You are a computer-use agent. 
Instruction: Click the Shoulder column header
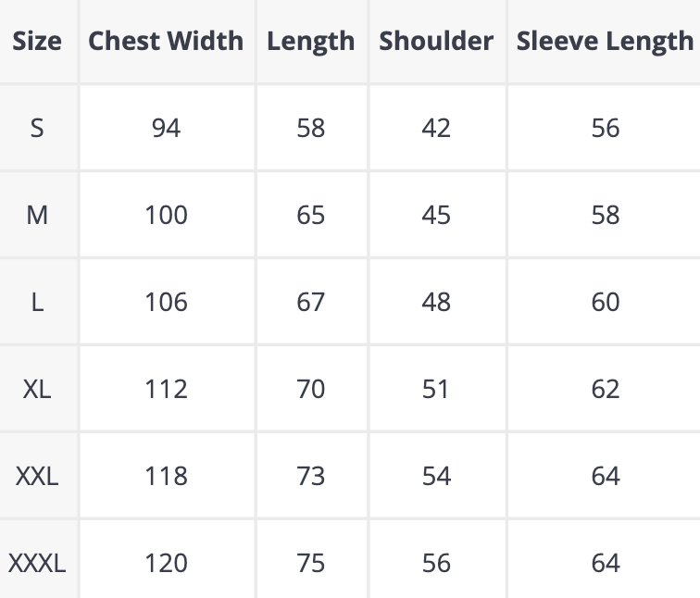[x=436, y=41]
